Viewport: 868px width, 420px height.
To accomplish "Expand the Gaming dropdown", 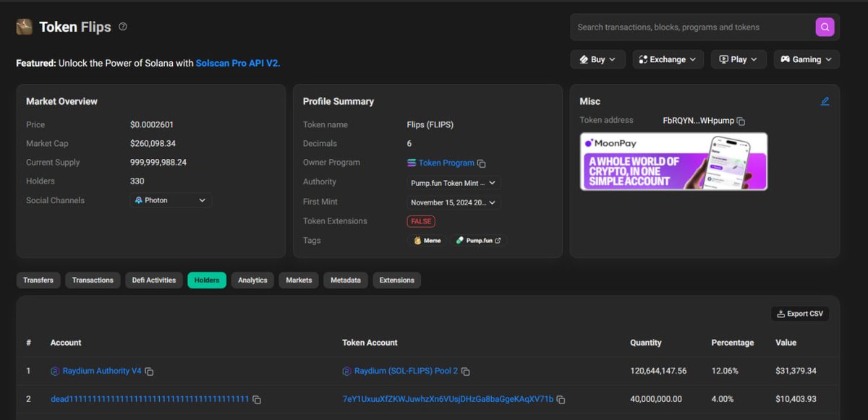I will coord(806,59).
